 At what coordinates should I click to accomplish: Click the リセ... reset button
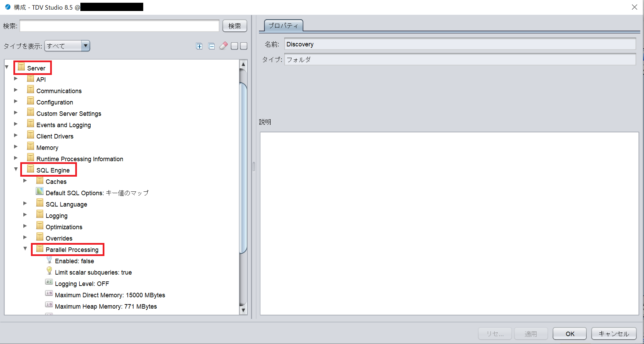coord(495,334)
